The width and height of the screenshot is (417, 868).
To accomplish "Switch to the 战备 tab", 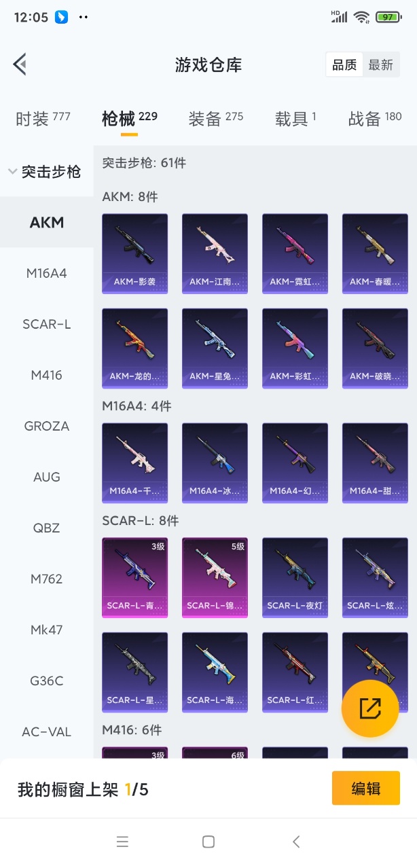I will [375, 119].
